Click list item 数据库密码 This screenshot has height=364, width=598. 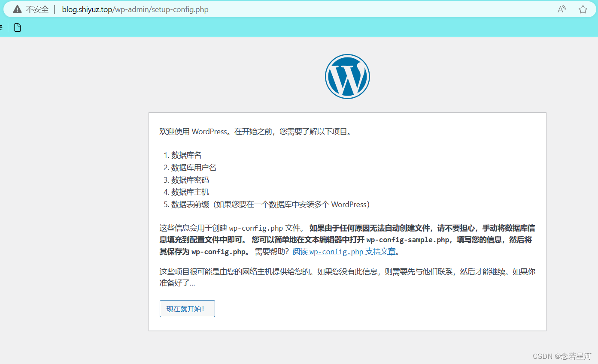(x=190, y=180)
